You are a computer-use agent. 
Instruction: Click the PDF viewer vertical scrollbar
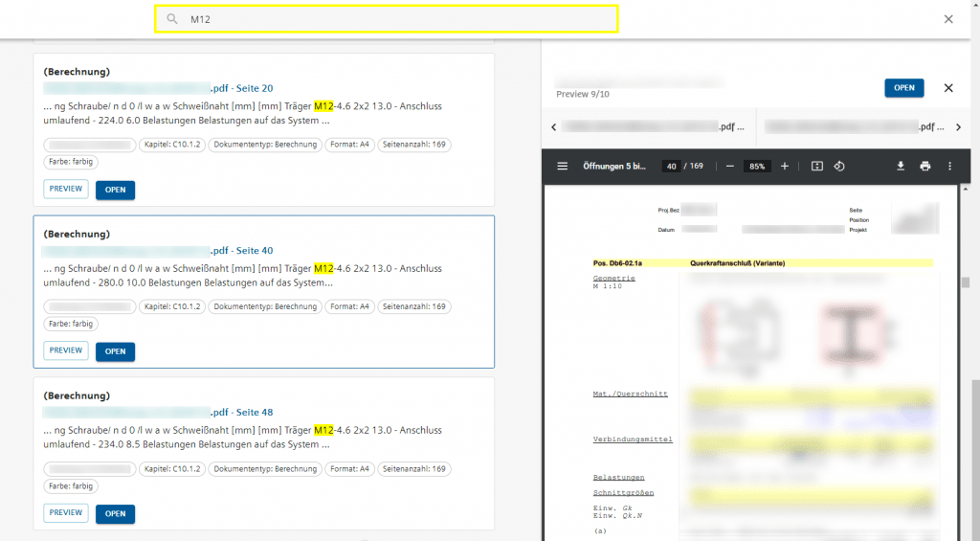click(x=967, y=283)
